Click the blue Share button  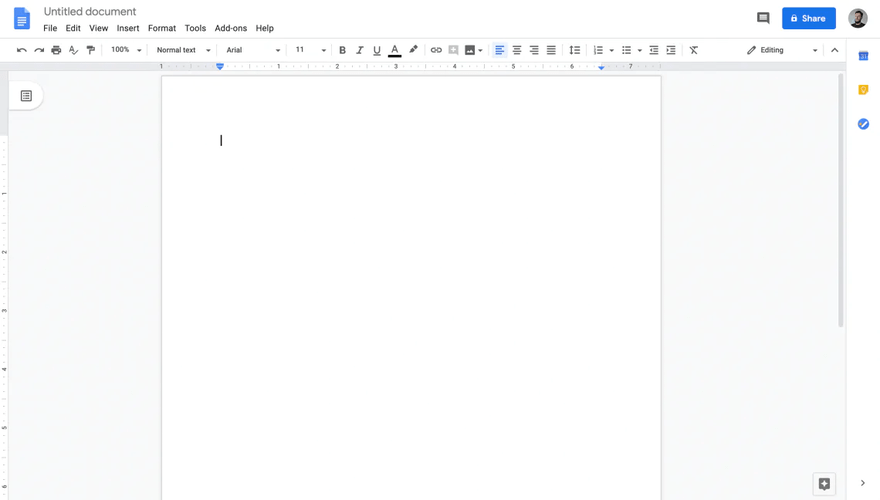809,19
